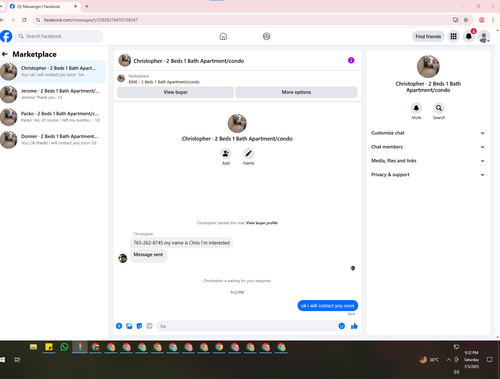The height and width of the screenshot is (379, 500).
Task: Attach a file with the photo icon
Action: [x=129, y=326]
